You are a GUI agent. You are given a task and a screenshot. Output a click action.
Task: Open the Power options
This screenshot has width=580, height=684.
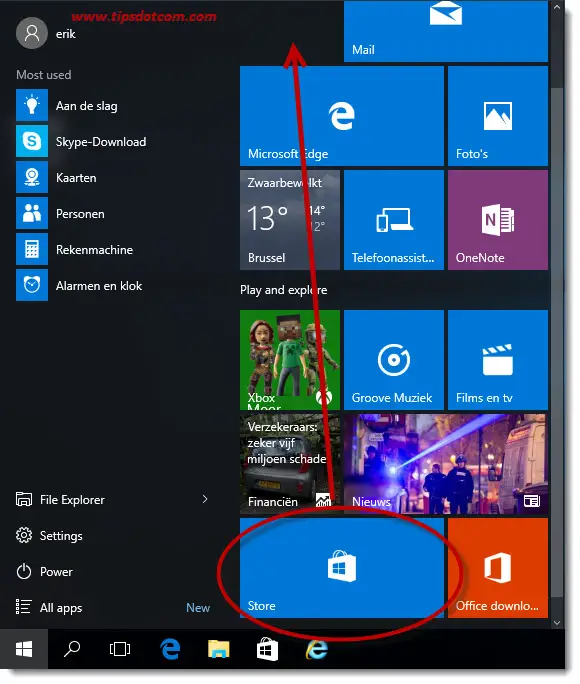pos(44,571)
